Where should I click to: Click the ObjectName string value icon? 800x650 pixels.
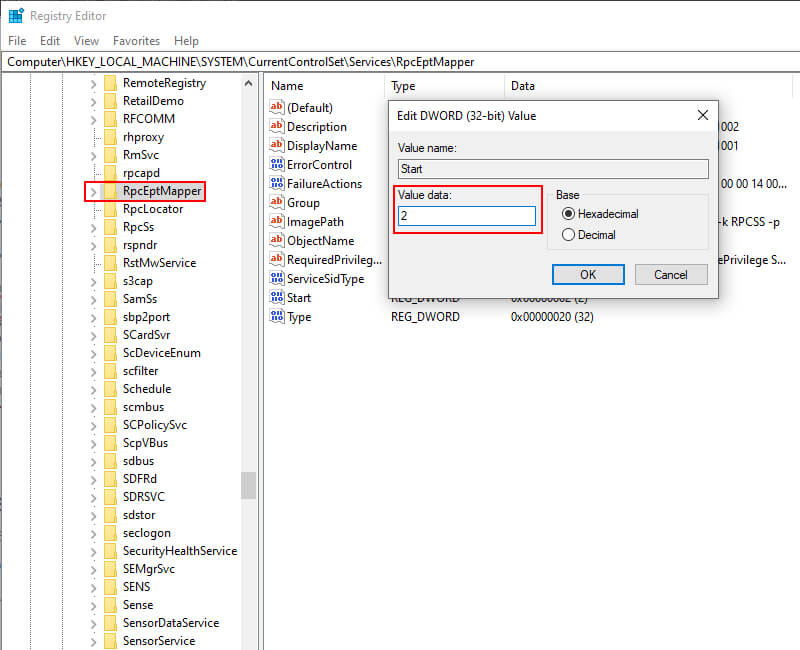point(277,240)
